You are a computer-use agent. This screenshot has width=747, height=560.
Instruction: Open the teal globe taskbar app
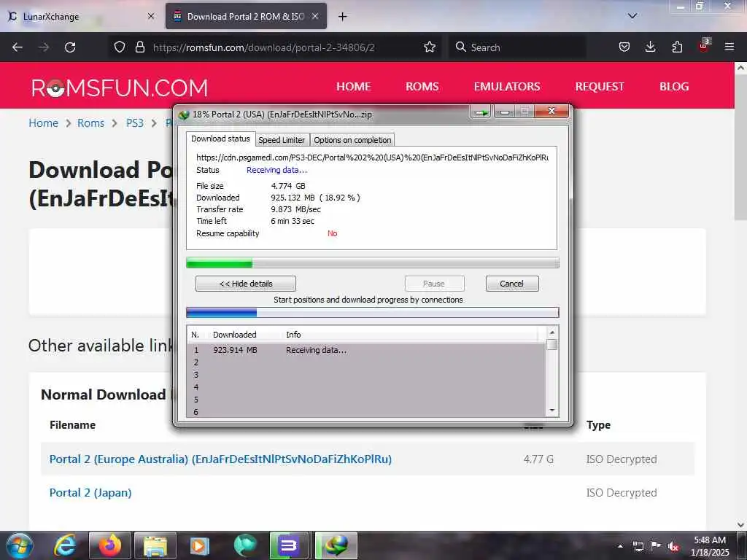coord(245,545)
